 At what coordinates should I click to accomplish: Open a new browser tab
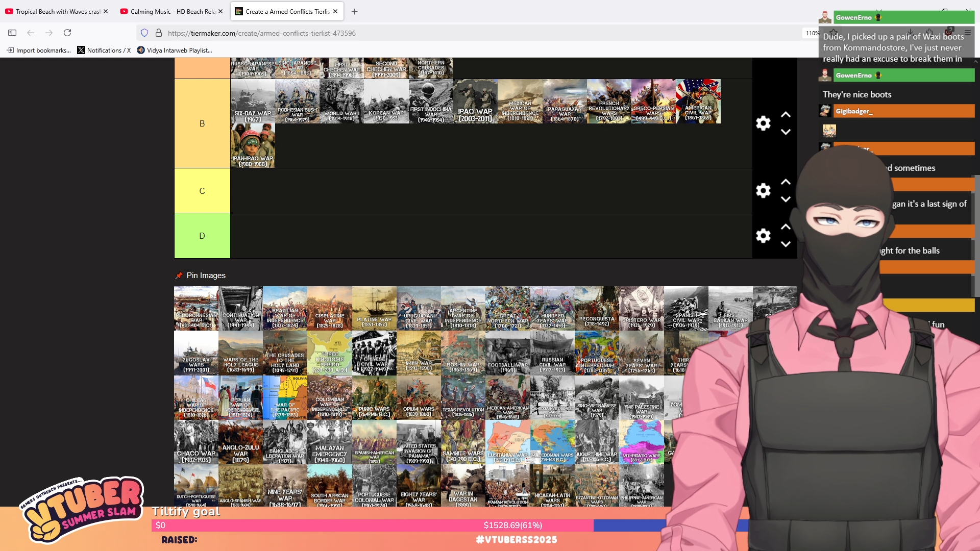tap(355, 11)
